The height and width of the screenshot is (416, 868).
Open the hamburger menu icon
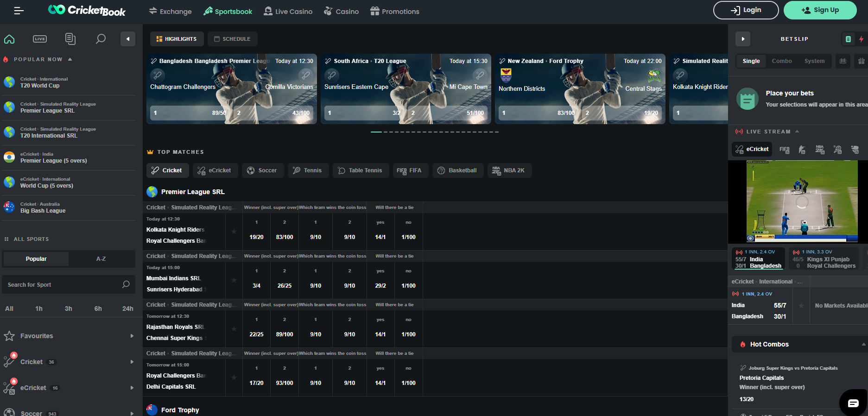19,11
